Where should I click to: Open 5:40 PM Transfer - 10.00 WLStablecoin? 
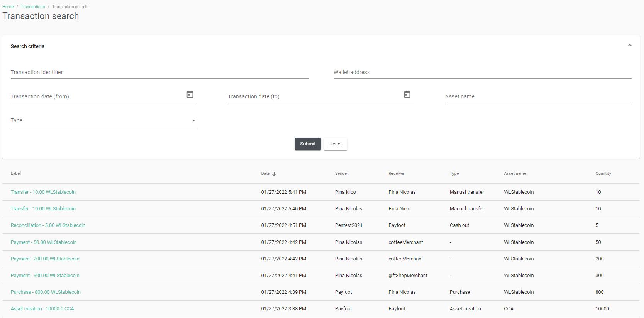point(43,209)
